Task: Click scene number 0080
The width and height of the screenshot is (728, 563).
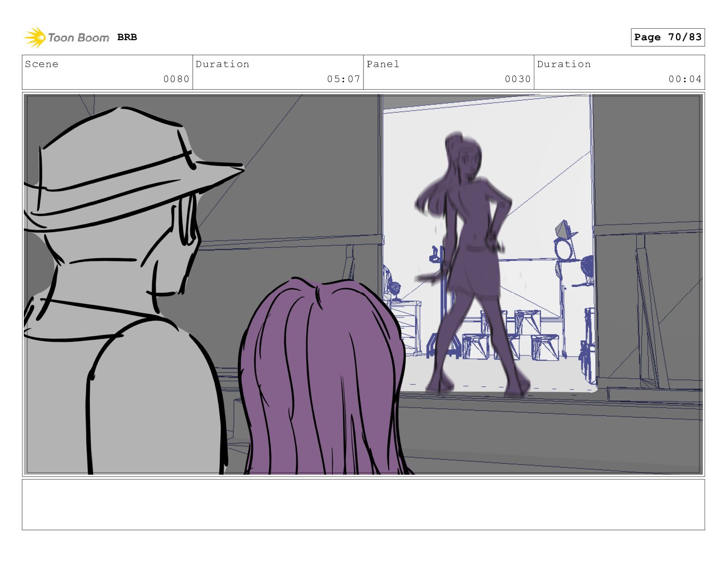Action: tap(176, 79)
